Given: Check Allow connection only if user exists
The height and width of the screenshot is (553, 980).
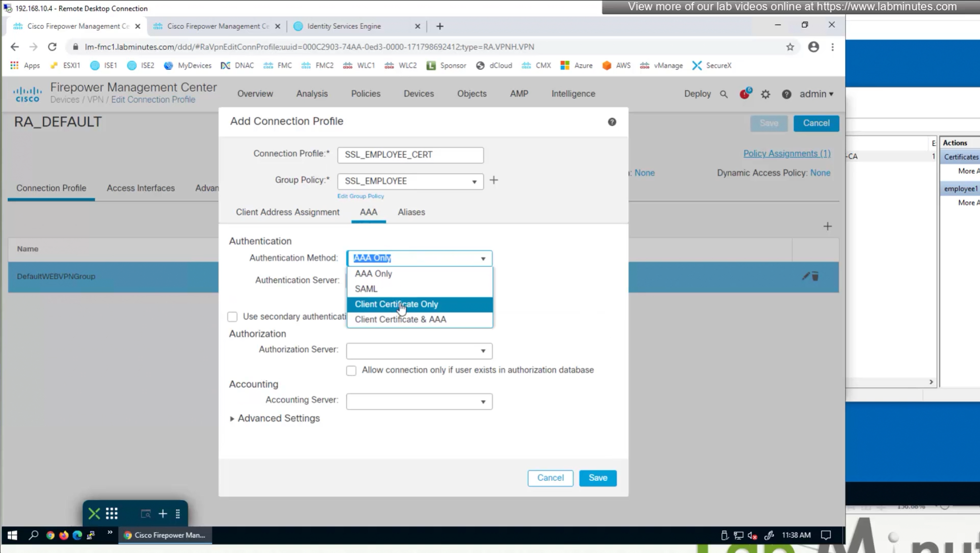Looking at the screenshot, I should tap(351, 370).
